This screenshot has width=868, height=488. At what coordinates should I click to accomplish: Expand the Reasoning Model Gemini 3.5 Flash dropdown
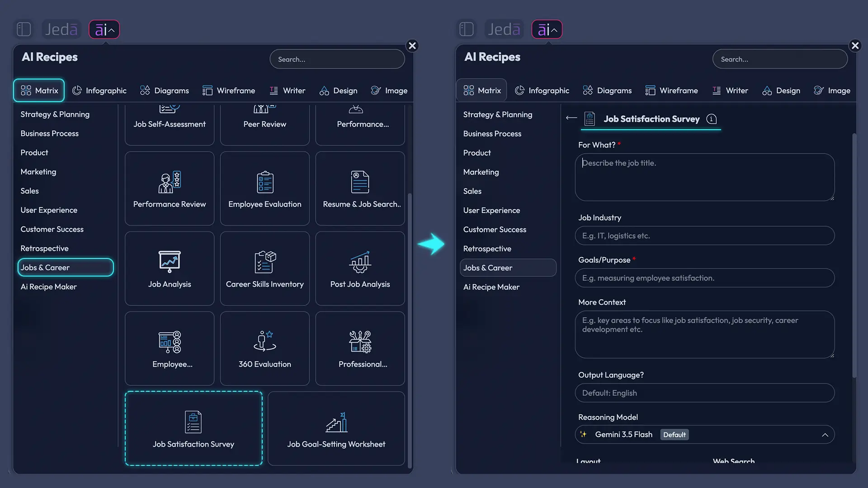pos(705,435)
